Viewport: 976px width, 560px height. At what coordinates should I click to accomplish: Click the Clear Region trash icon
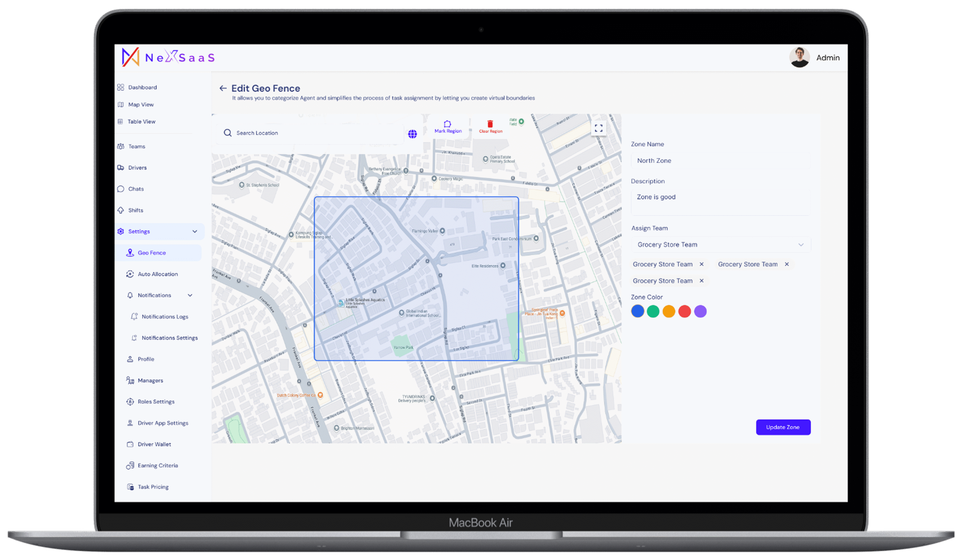[490, 124]
